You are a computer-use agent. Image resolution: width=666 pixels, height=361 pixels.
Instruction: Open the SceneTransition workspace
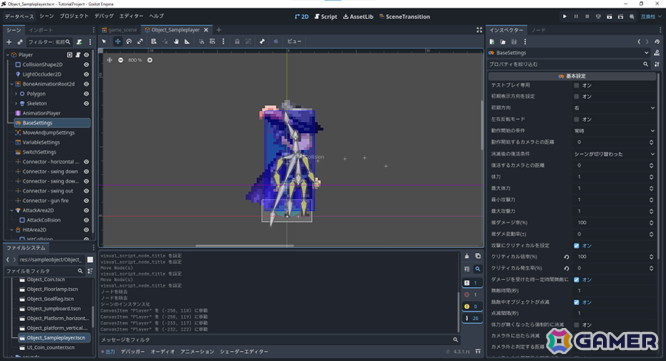coord(404,17)
